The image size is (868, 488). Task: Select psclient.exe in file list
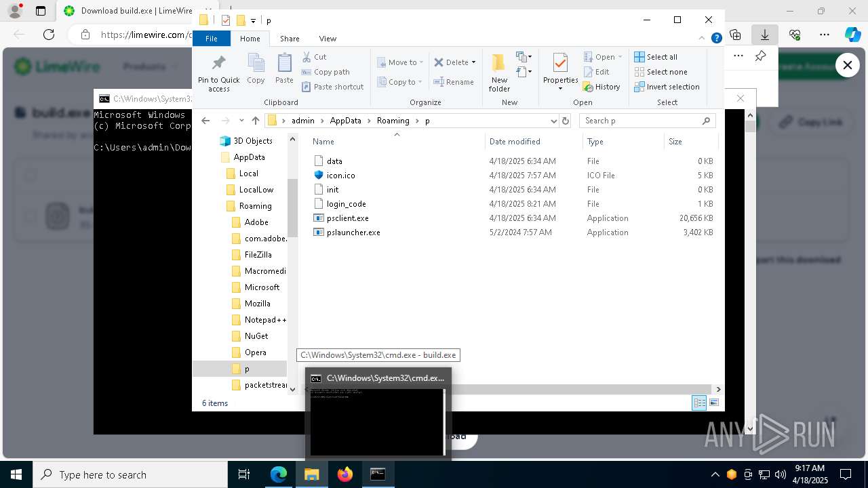tap(348, 218)
